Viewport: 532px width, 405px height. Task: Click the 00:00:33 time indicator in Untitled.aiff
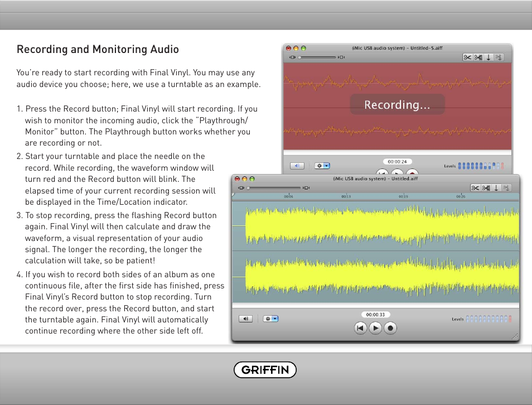pos(376,315)
